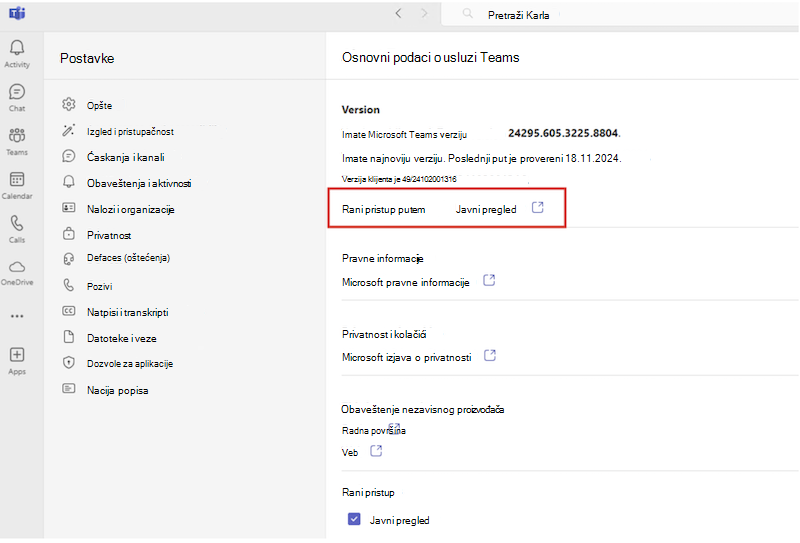This screenshot has width=800, height=543.
Task: Click the phone icon beside Pozivi
Action: 69,285
